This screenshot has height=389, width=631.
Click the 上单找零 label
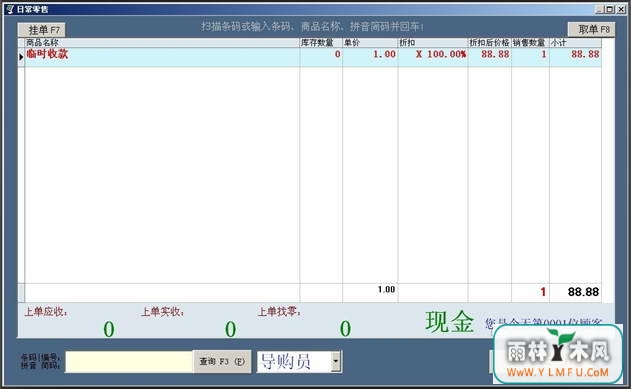point(279,311)
